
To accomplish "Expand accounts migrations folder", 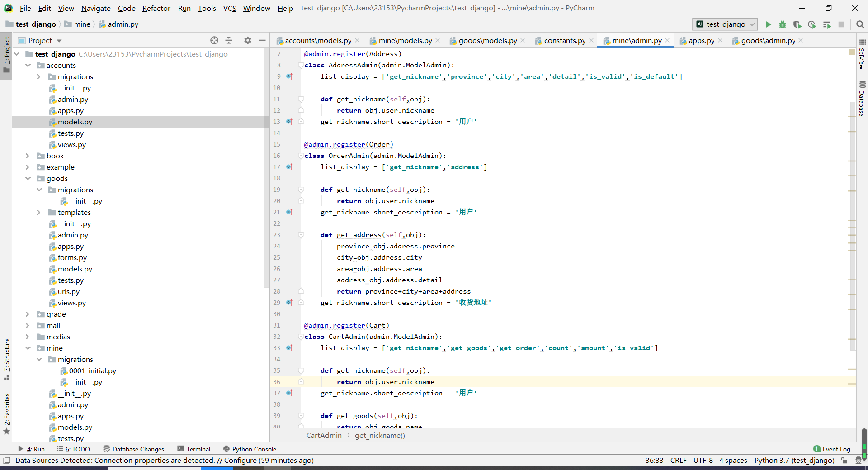I will [39, 76].
